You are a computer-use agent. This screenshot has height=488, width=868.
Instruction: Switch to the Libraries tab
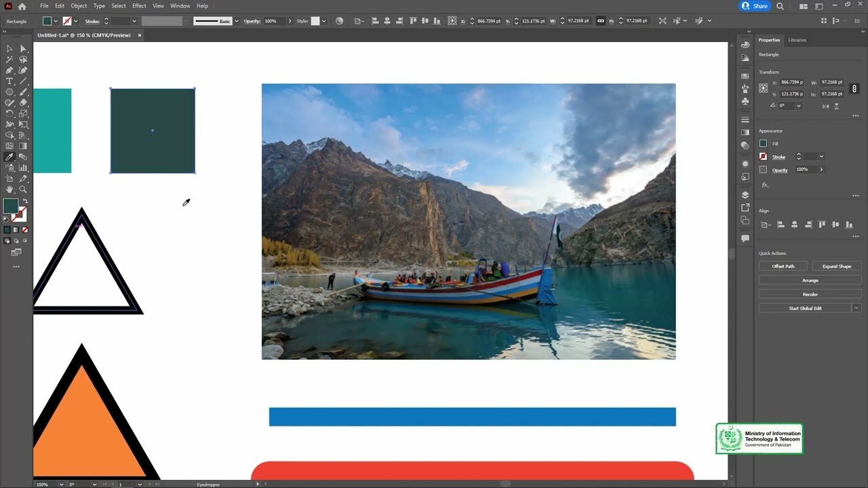tap(797, 40)
